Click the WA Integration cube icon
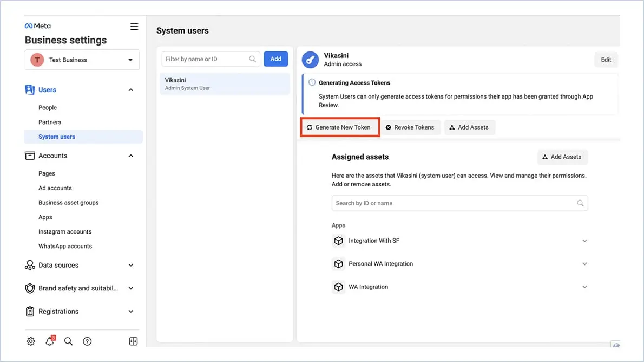 338,287
